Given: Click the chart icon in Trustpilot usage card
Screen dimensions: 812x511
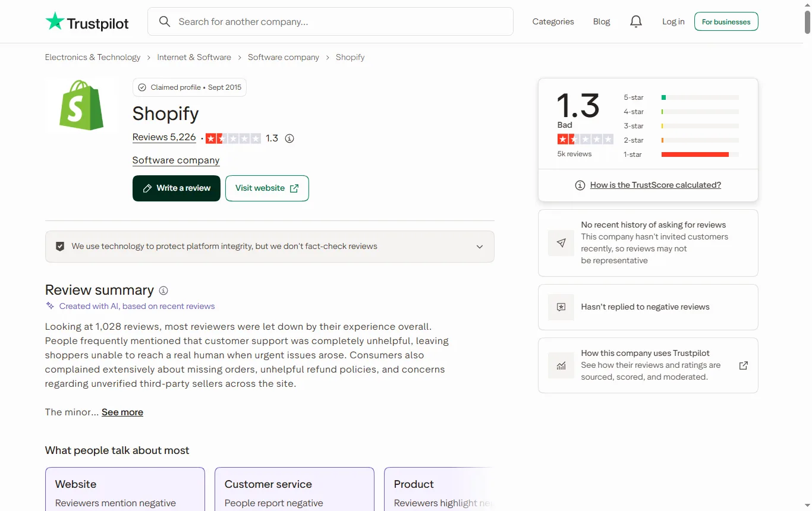Looking at the screenshot, I should pyautogui.click(x=561, y=365).
